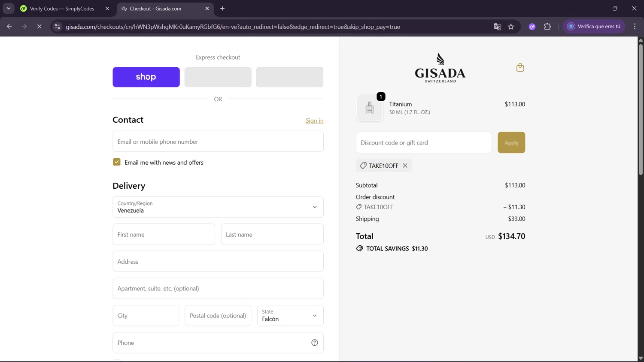Click the Gisada Switzerland logo

pyautogui.click(x=440, y=68)
